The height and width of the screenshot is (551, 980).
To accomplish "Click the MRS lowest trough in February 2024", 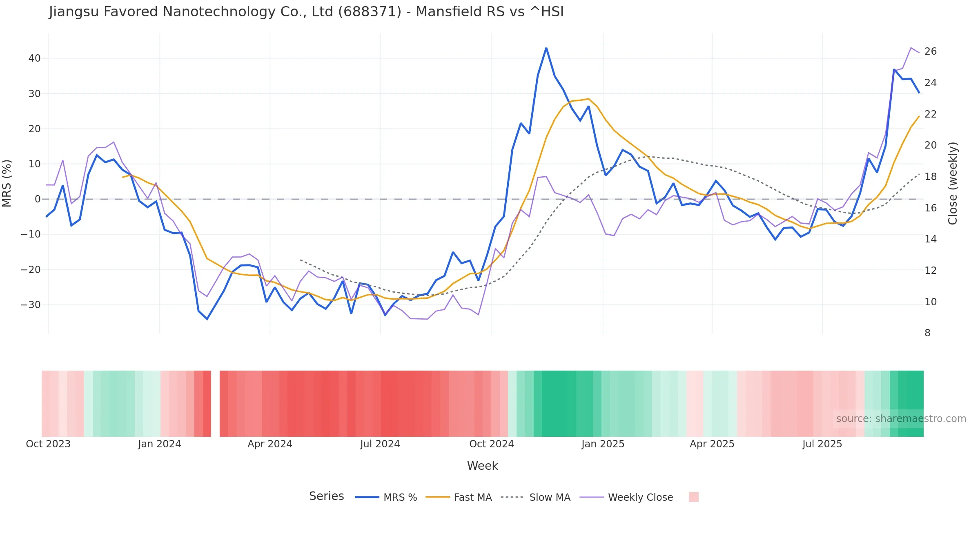I will [207, 319].
